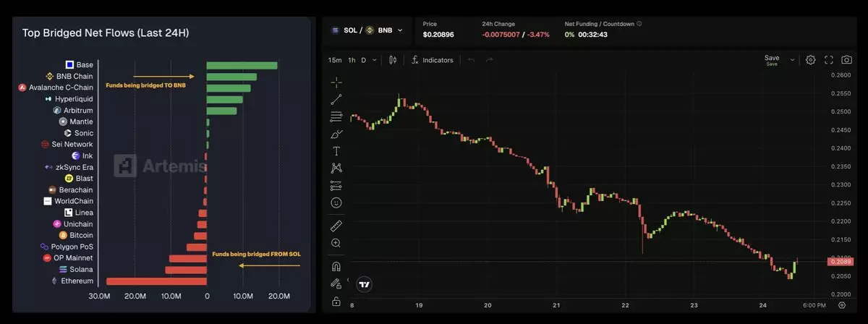Click the red Ethereum outflow bar
This screenshot has height=324, width=868.
(156, 281)
